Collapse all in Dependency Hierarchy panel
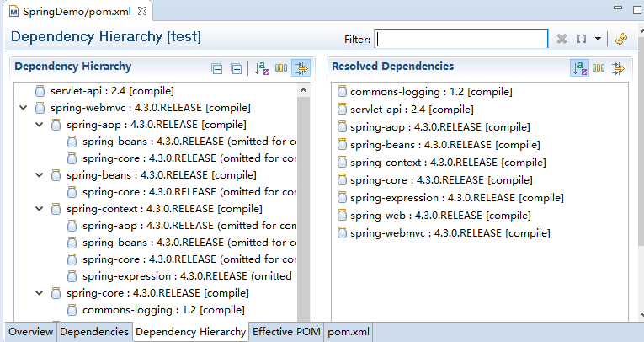Viewport: 644px width, 342px height. click(x=217, y=68)
